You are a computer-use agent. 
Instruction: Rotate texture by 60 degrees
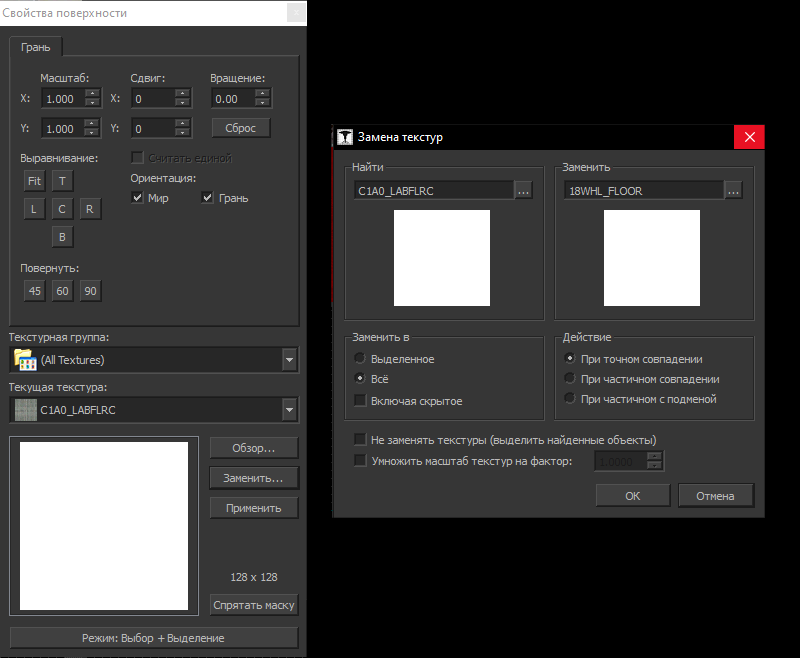[62, 291]
